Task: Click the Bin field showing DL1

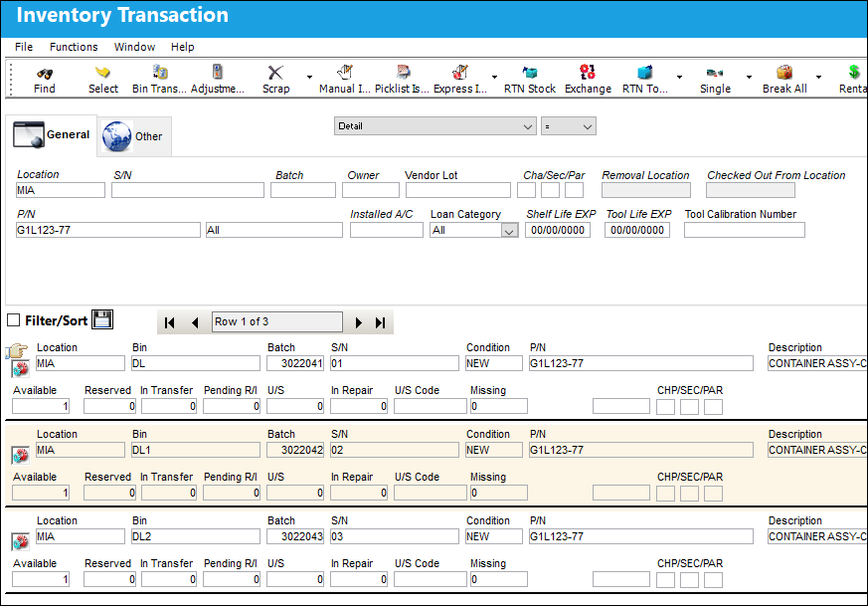Action: coord(196,450)
